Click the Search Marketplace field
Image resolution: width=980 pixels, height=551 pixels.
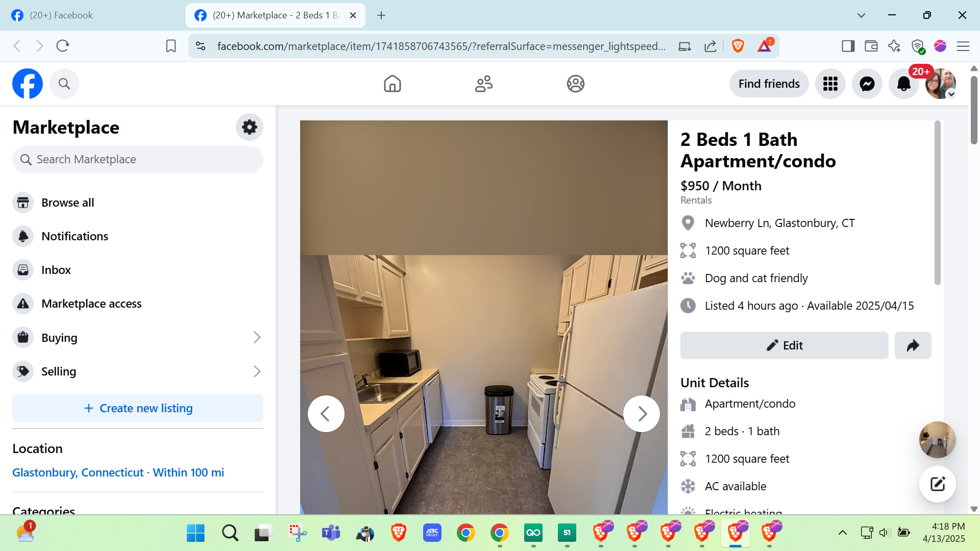pos(137,160)
